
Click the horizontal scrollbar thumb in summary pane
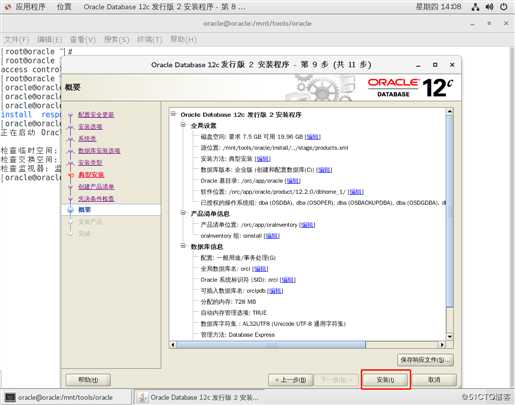[x=271, y=345]
